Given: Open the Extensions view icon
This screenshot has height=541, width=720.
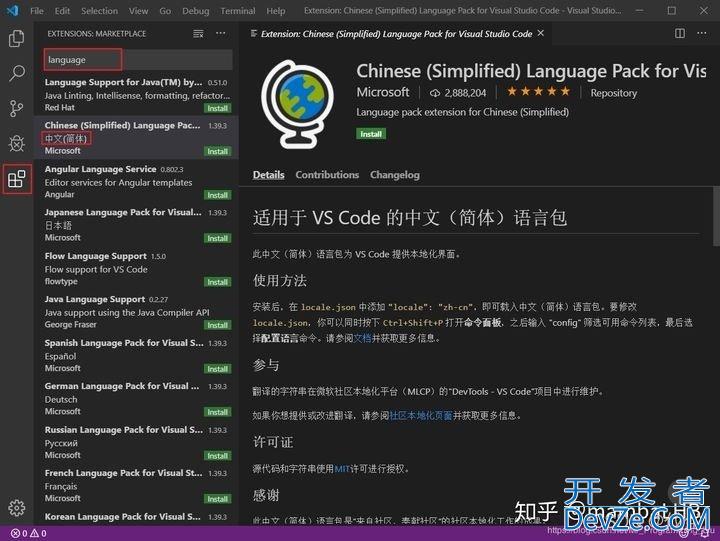Looking at the screenshot, I should tap(17, 179).
